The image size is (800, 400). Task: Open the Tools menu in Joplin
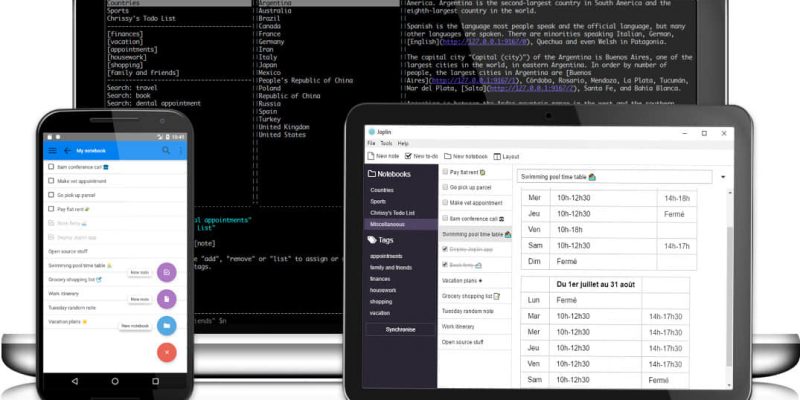386,143
